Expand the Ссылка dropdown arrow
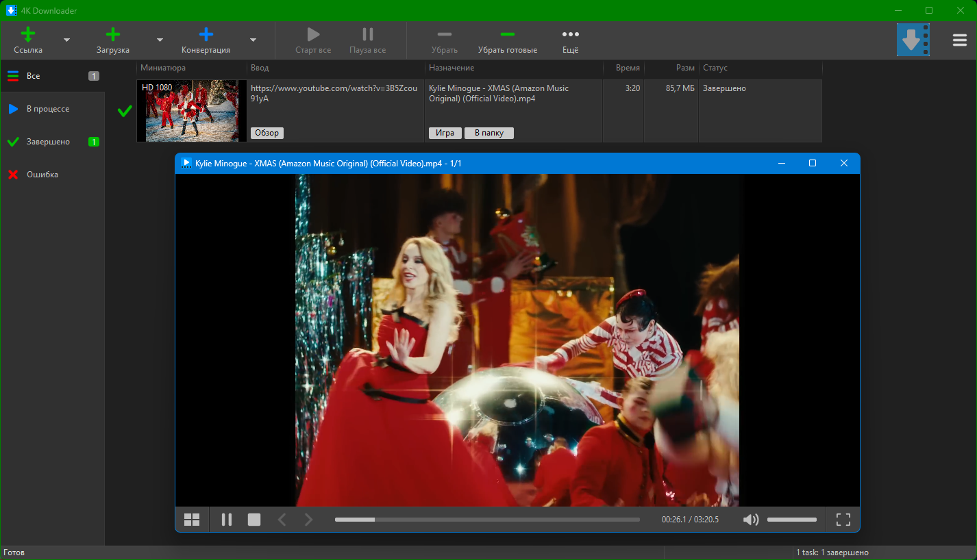 (66, 40)
